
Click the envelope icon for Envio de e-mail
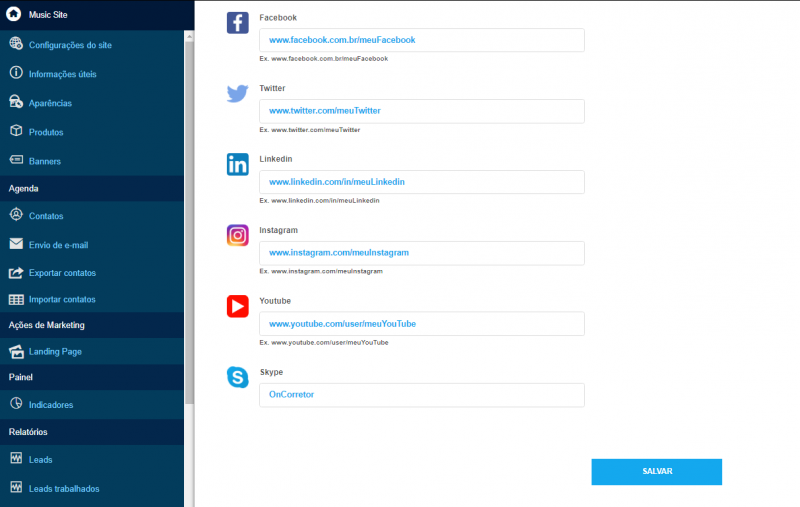(16, 244)
